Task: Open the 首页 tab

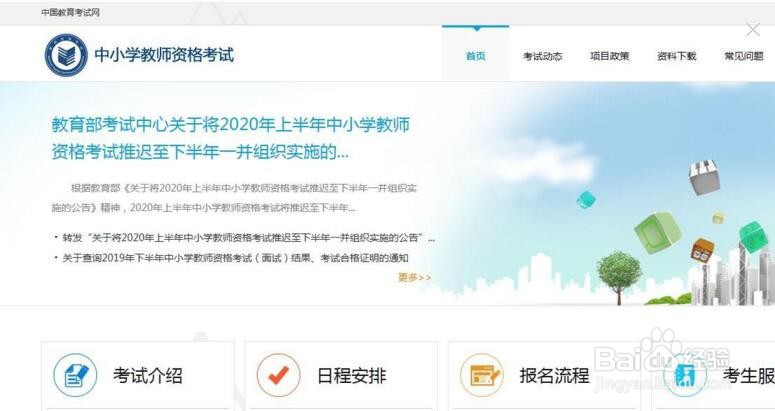Action: coord(475,56)
